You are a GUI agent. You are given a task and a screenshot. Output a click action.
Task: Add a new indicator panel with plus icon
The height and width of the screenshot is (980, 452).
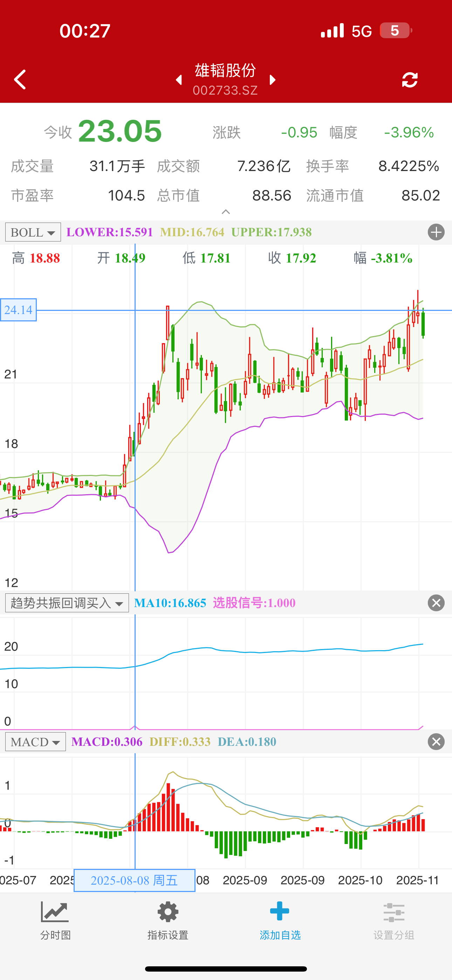click(x=436, y=232)
